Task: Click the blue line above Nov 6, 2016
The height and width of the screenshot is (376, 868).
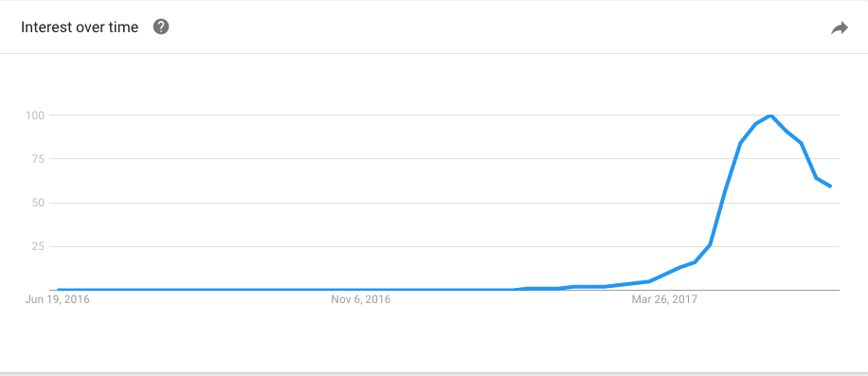Action: click(x=360, y=289)
